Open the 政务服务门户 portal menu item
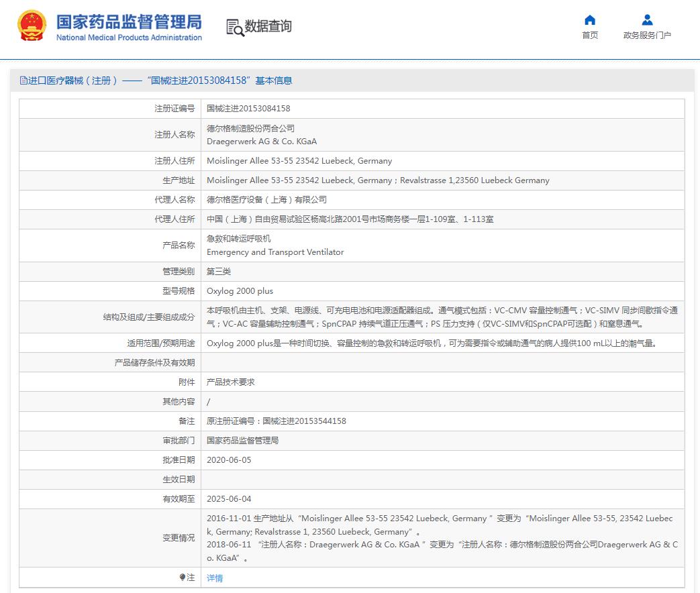 coord(646,35)
